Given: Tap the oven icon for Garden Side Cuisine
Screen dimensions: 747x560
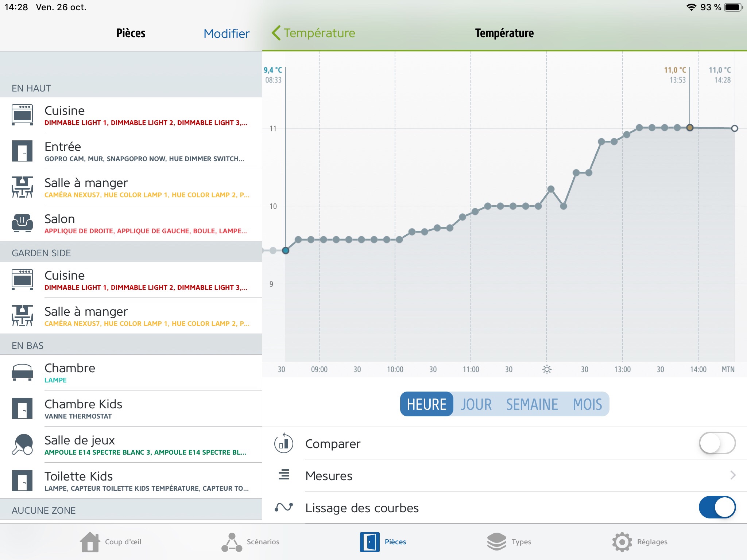Looking at the screenshot, I should (x=22, y=280).
